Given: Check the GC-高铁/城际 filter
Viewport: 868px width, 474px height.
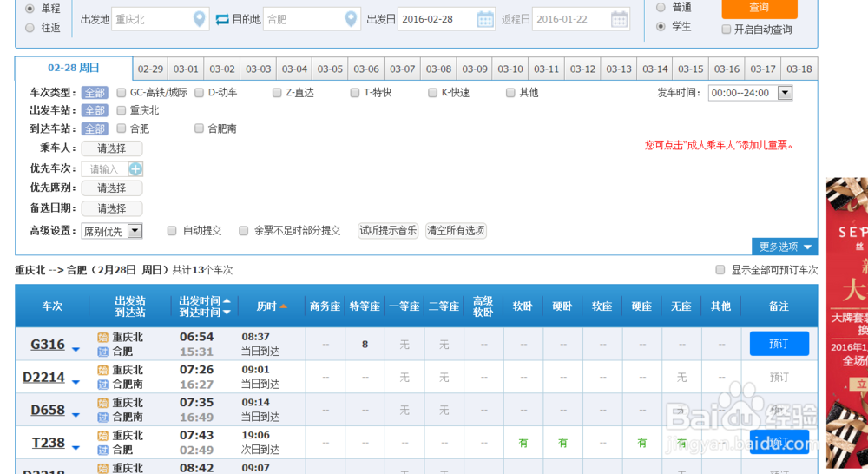Looking at the screenshot, I should click(x=122, y=93).
